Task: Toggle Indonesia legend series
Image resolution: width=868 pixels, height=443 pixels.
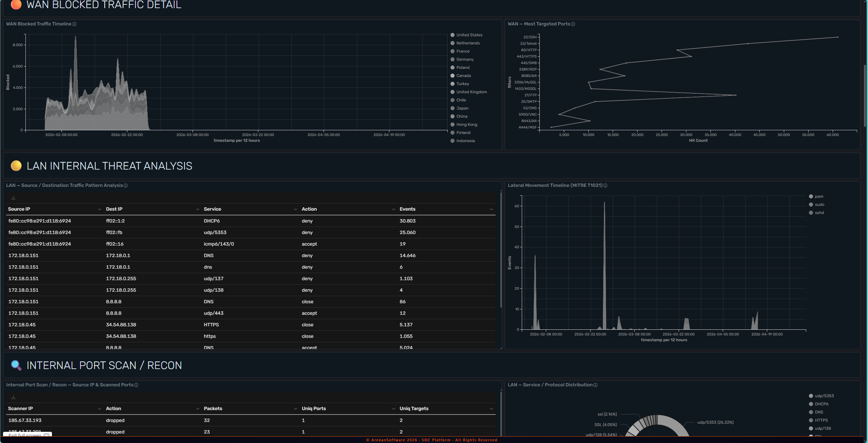Action: pos(463,141)
